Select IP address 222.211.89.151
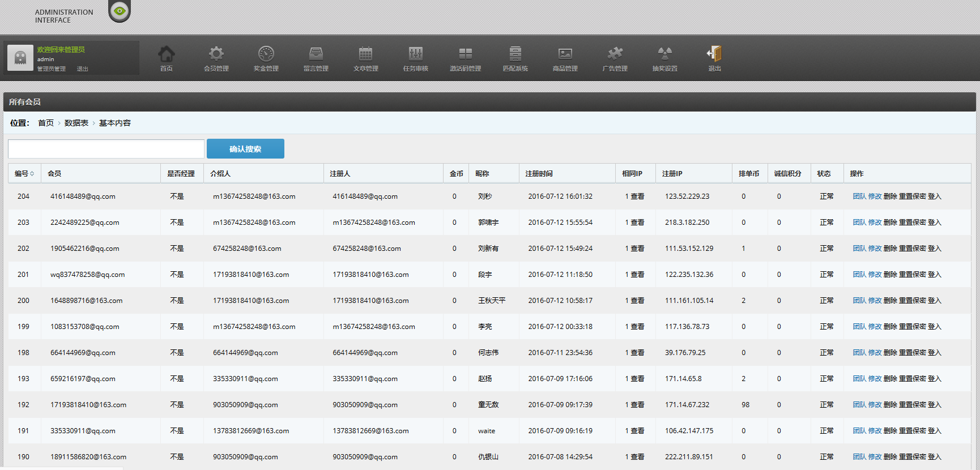This screenshot has height=470, width=980. (689, 457)
